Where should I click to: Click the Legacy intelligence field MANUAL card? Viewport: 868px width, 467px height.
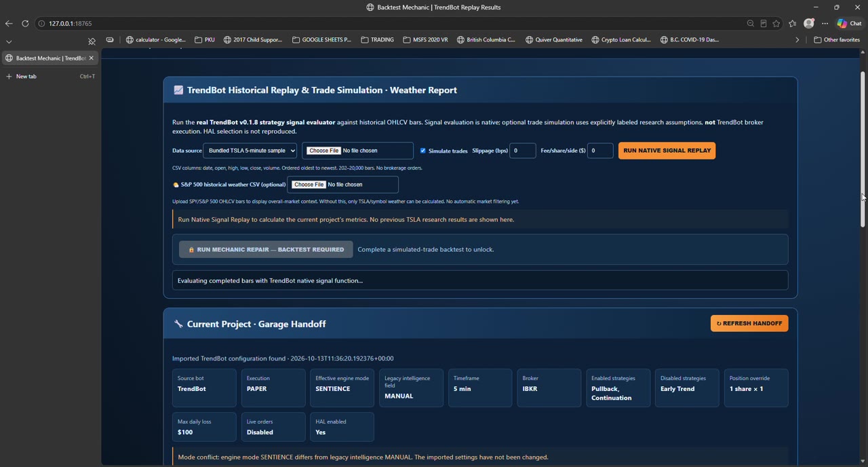(411, 388)
